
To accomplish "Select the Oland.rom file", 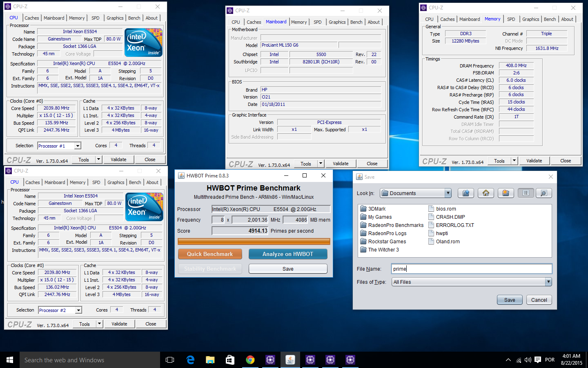I will pyautogui.click(x=444, y=241).
